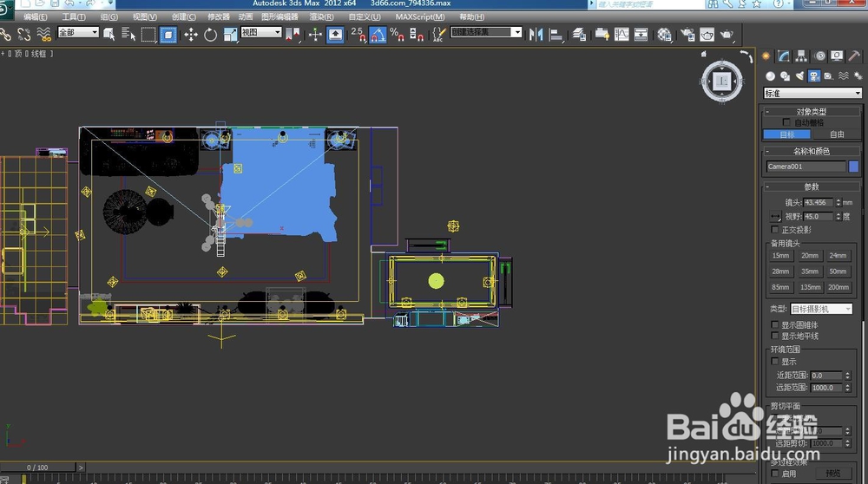The height and width of the screenshot is (484, 868).
Task: Toggle Spinner Snap icon
Action: (x=417, y=35)
